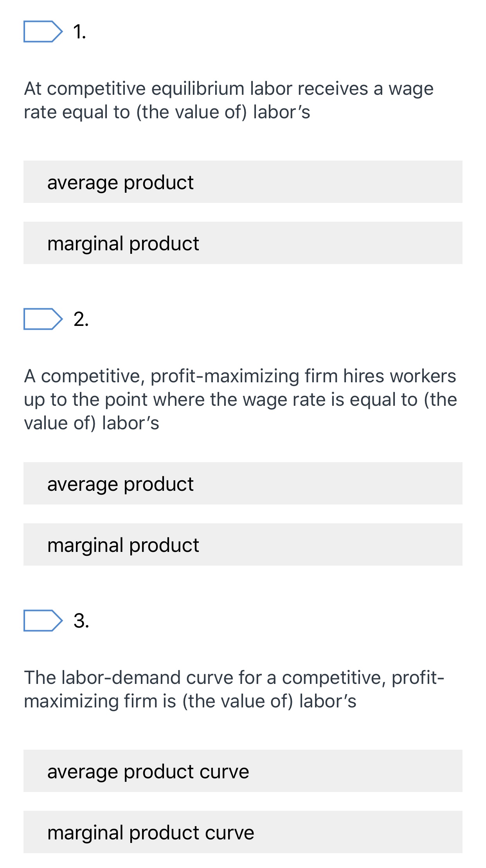Choose marginal product as the equilibrium wage answer
Viewport: 486px width, 868px height.
tap(243, 243)
